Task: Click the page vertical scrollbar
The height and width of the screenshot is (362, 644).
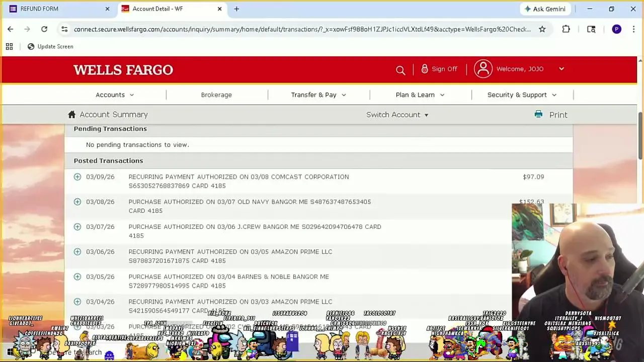Action: coord(640,136)
